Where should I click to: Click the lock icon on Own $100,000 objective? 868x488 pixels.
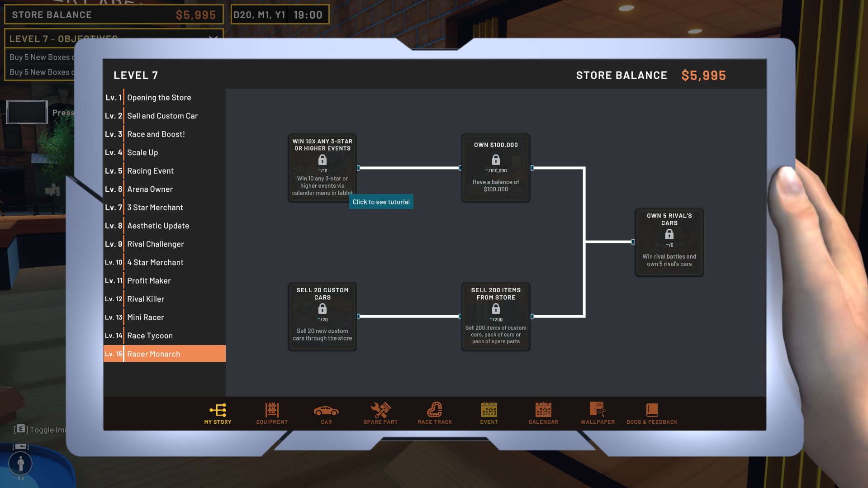point(496,159)
